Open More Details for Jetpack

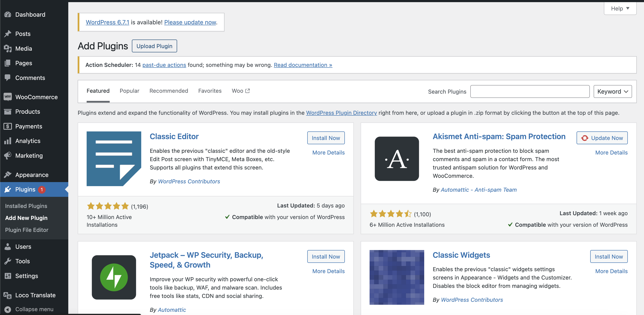pyautogui.click(x=328, y=271)
